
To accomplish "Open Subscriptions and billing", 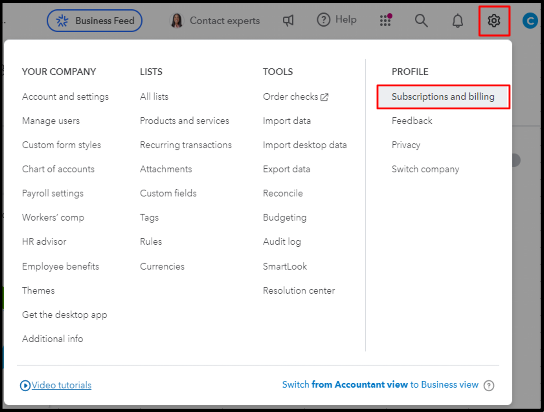I will (x=443, y=97).
